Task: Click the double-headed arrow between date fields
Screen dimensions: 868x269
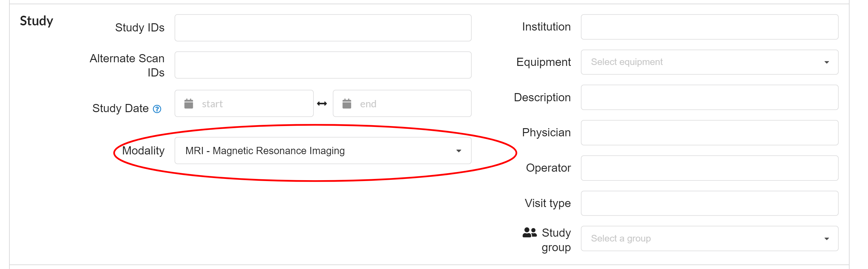Action: click(x=322, y=104)
